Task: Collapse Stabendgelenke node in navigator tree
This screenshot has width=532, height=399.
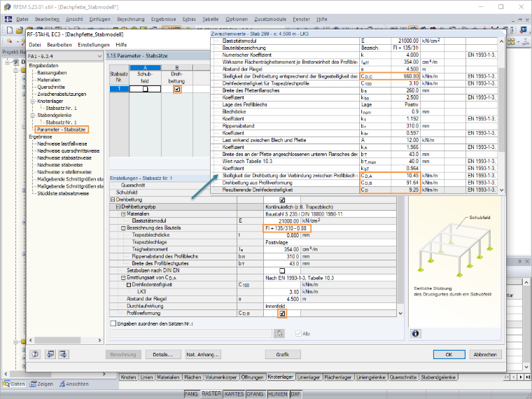Action: tap(33, 115)
